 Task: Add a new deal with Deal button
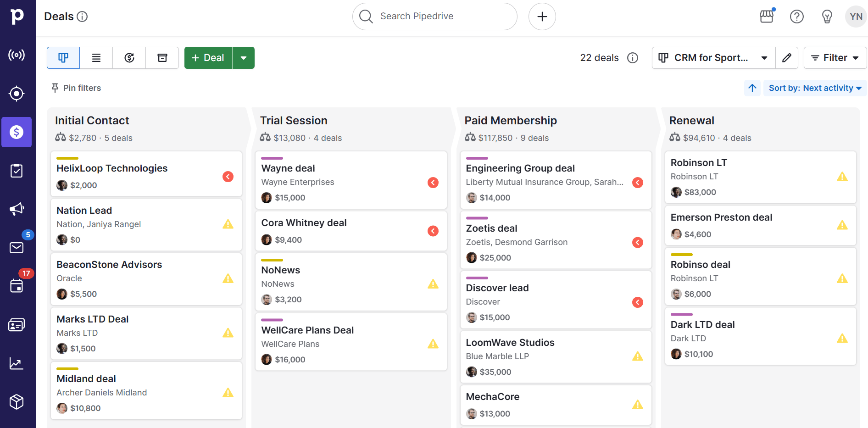click(208, 58)
